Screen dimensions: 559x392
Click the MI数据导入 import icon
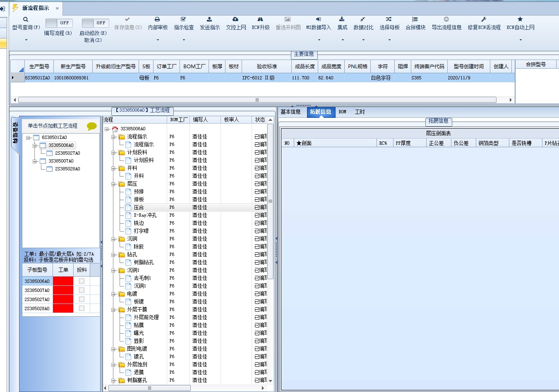318,19
